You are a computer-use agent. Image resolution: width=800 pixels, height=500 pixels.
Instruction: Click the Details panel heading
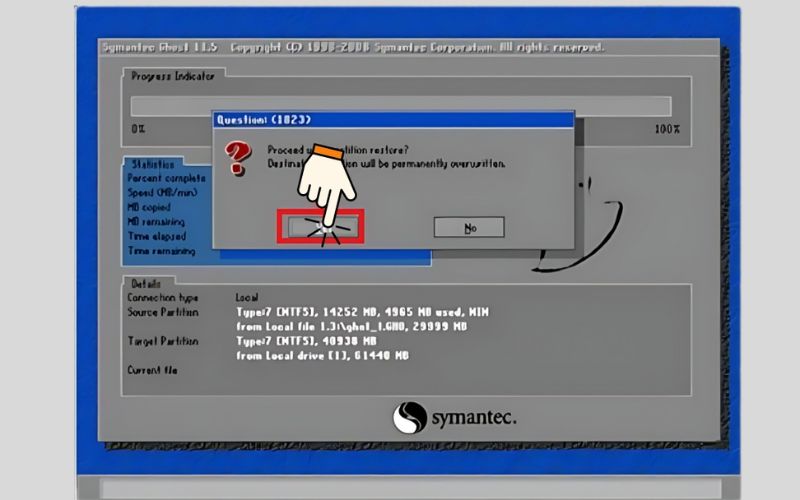pos(145,284)
